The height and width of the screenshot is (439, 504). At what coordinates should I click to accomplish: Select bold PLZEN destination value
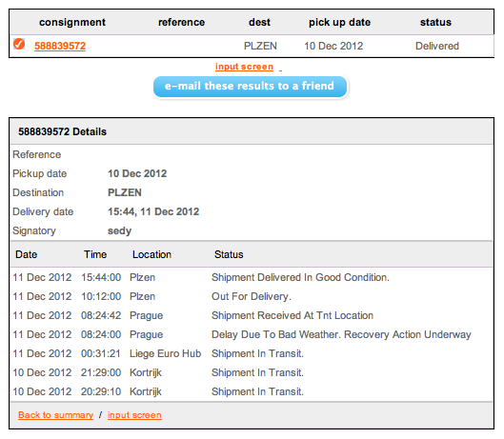pyautogui.click(x=125, y=192)
